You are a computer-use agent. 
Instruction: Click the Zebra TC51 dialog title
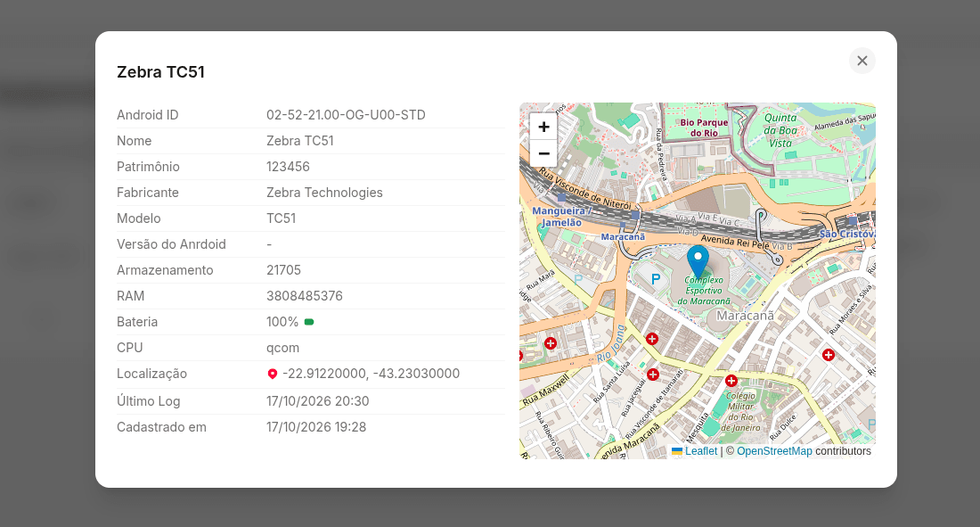pos(160,72)
